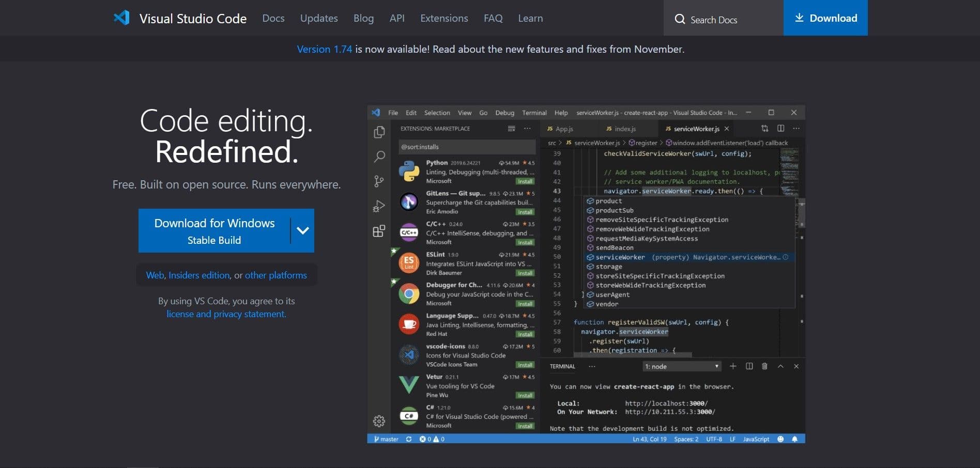Select the Search icon in the activity bar

(x=380, y=156)
